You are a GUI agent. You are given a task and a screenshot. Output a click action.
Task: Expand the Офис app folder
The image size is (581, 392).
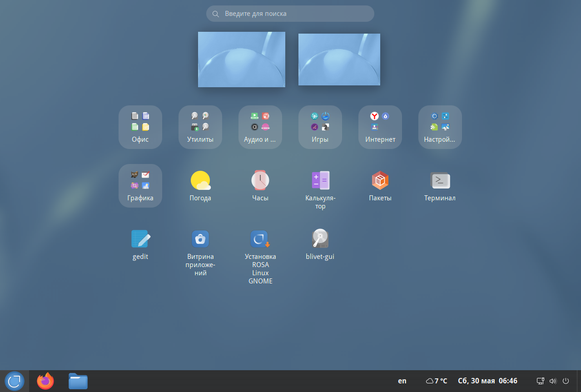click(x=140, y=127)
